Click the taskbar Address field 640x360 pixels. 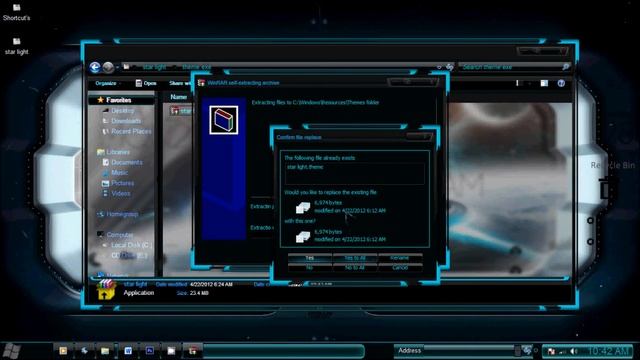point(469,351)
